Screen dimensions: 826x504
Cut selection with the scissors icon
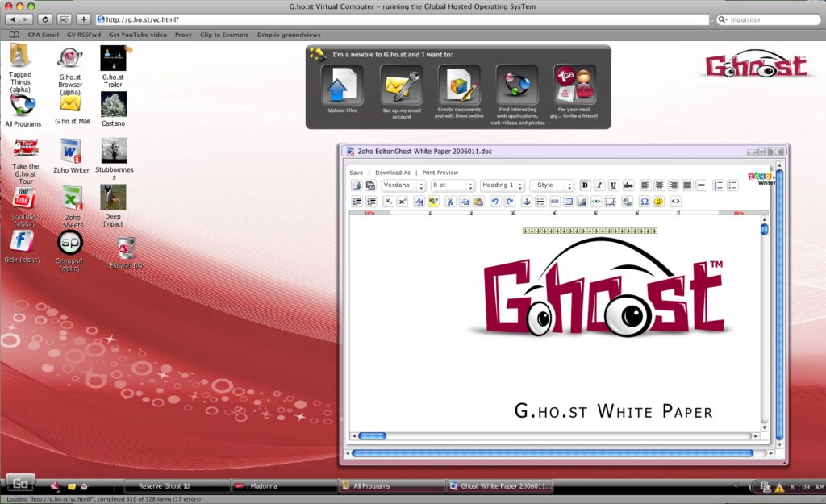(x=450, y=201)
